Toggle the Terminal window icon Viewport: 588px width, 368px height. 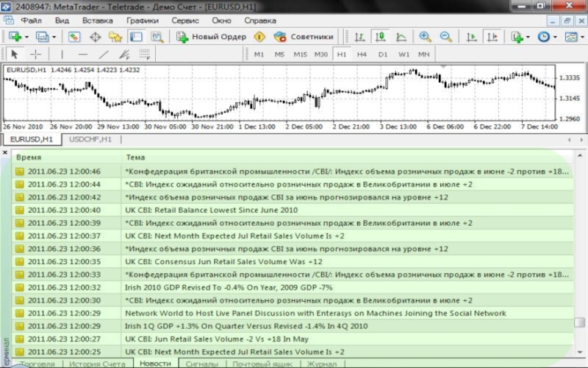pos(136,37)
